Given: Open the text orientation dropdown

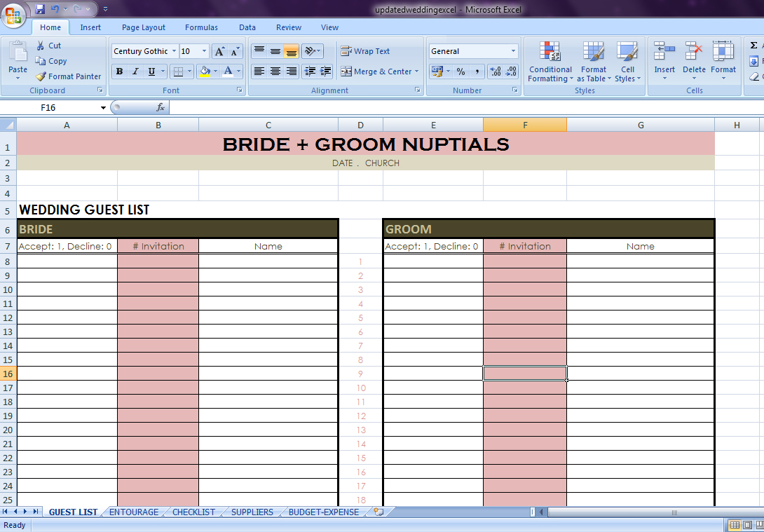Looking at the screenshot, I should click(313, 51).
